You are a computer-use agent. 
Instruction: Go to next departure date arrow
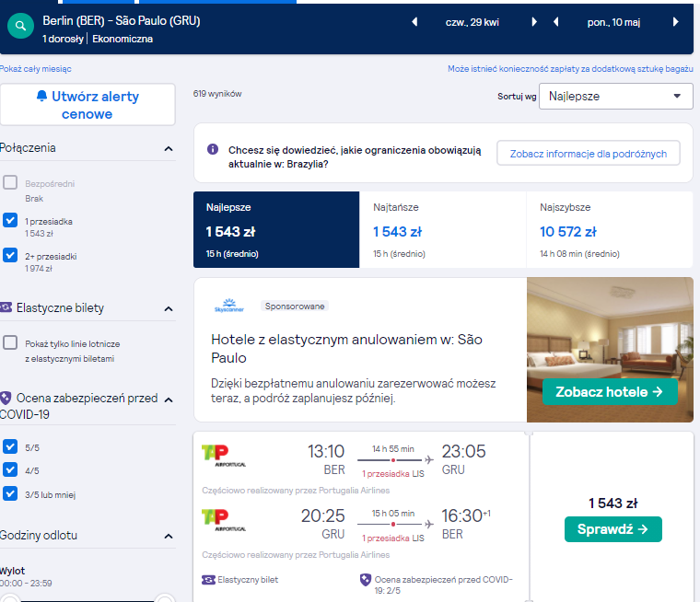coord(534,22)
